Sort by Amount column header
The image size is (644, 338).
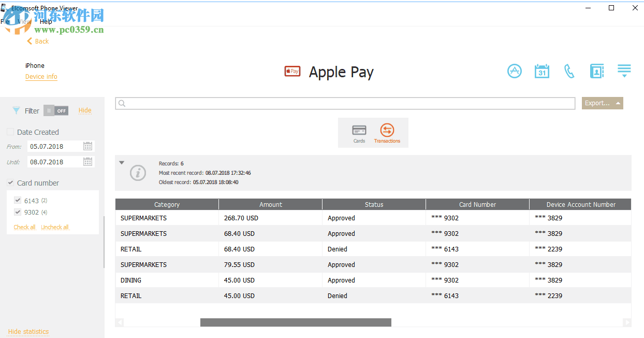[x=271, y=204]
